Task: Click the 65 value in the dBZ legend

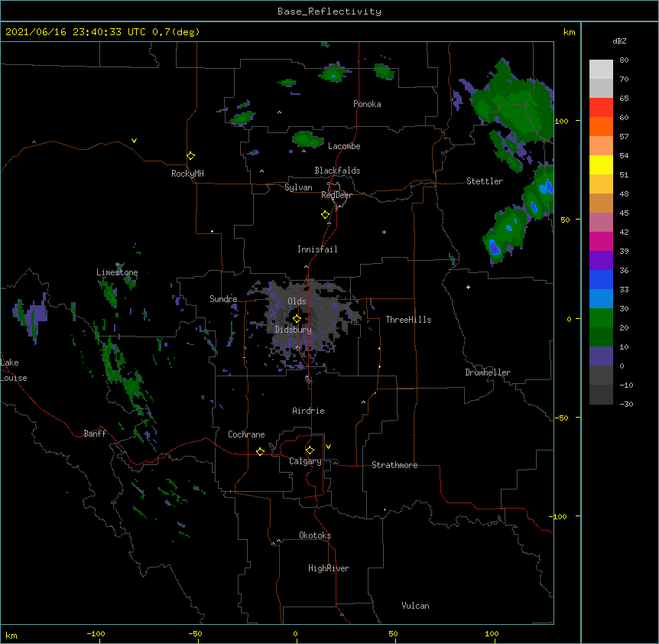Action: click(x=624, y=99)
